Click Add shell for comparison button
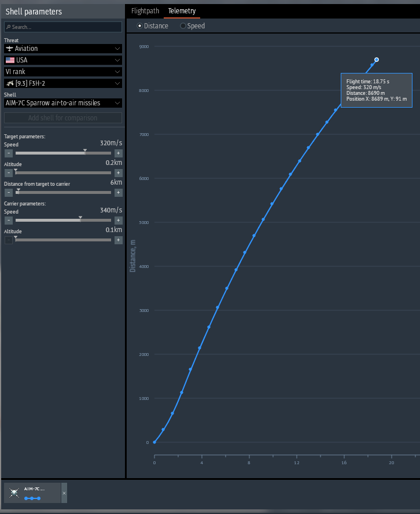Image resolution: width=420 pixels, height=514 pixels. point(63,118)
